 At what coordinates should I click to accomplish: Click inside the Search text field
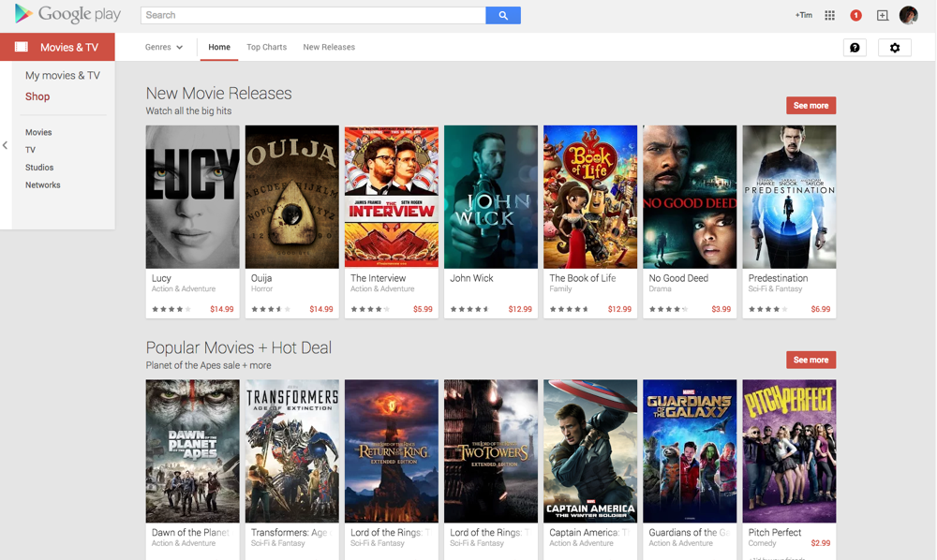pyautogui.click(x=313, y=15)
